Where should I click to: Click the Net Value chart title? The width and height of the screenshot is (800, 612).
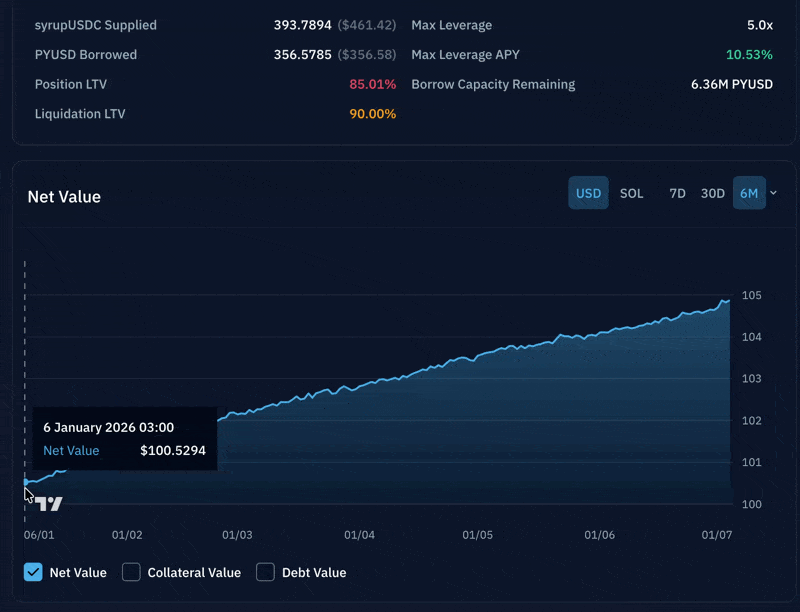point(64,197)
